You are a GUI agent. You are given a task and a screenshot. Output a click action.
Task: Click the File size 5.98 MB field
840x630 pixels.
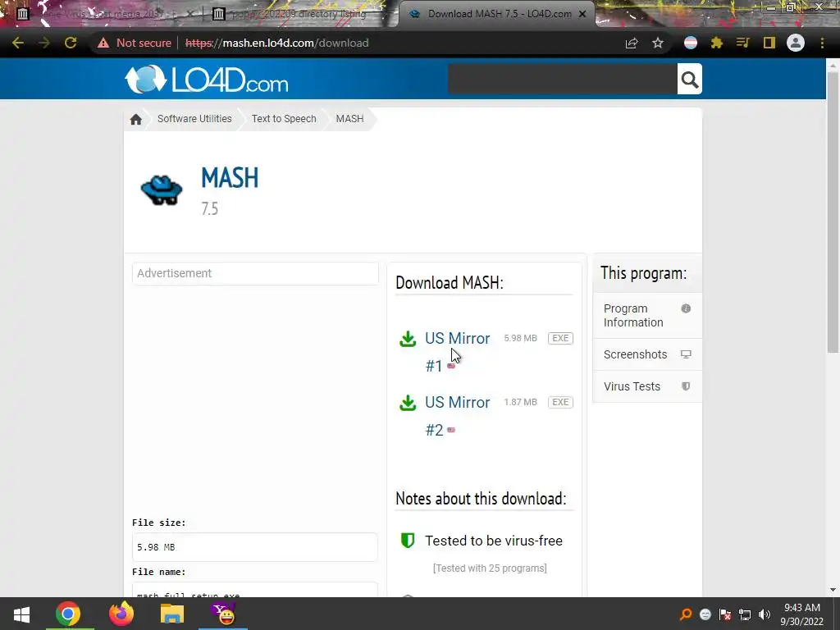point(255,547)
